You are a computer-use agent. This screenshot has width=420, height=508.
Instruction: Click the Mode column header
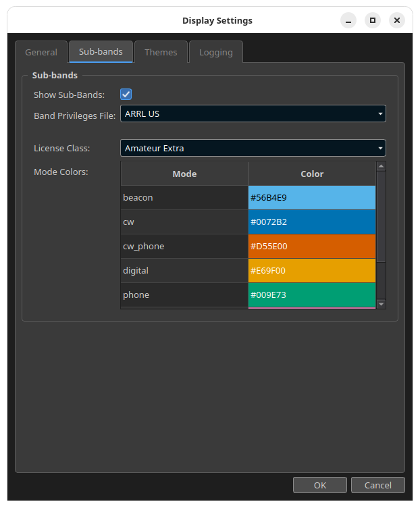click(184, 174)
